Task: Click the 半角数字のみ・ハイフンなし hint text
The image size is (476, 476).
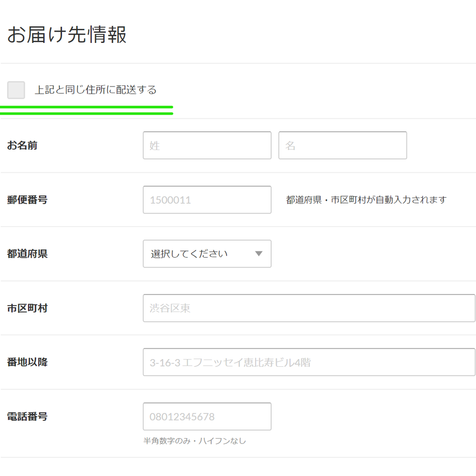Action: (x=195, y=441)
